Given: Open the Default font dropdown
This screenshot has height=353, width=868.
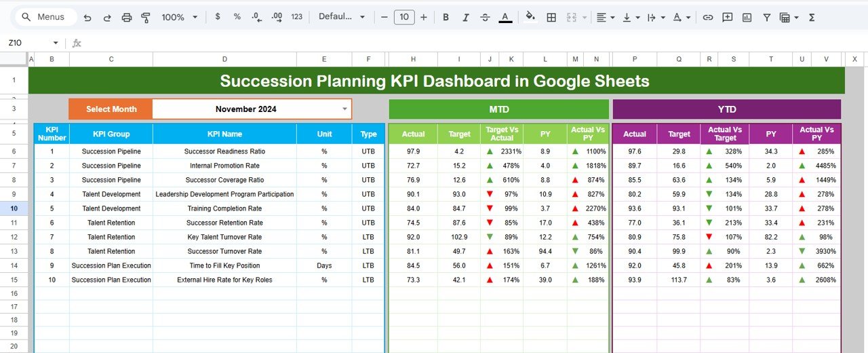Looking at the screenshot, I should (x=342, y=17).
